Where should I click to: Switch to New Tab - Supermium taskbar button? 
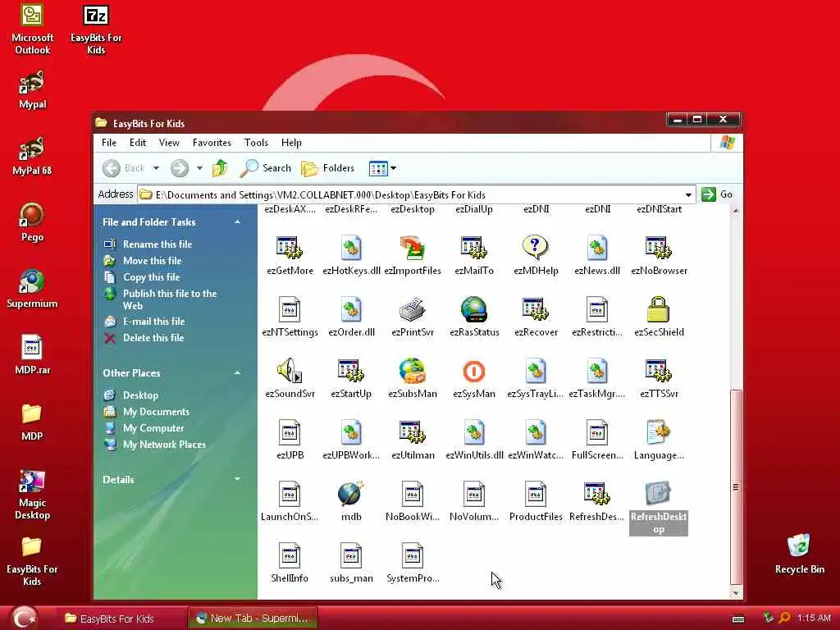(x=253, y=619)
